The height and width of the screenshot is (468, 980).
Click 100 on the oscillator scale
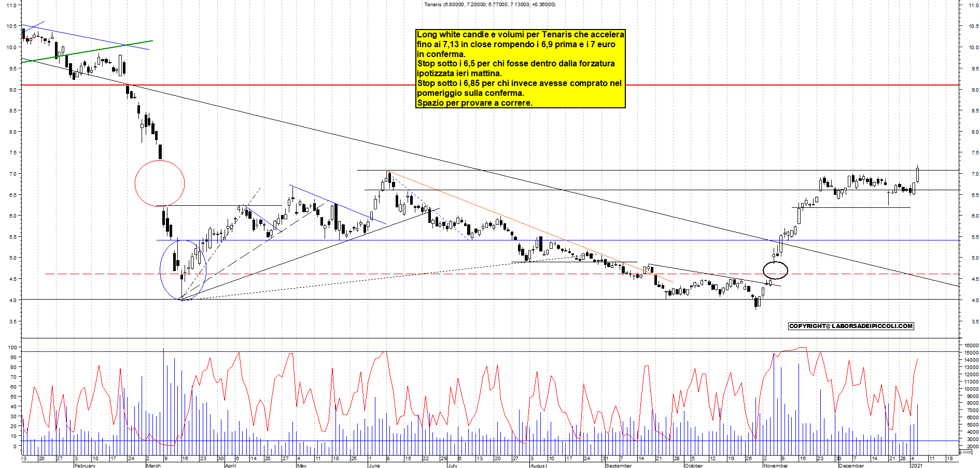pyautogui.click(x=12, y=347)
